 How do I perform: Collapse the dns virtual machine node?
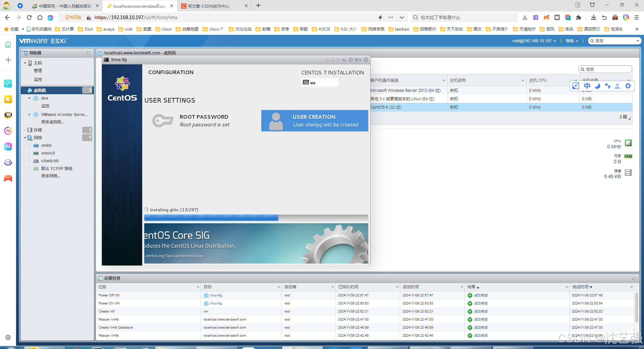[x=29, y=98]
